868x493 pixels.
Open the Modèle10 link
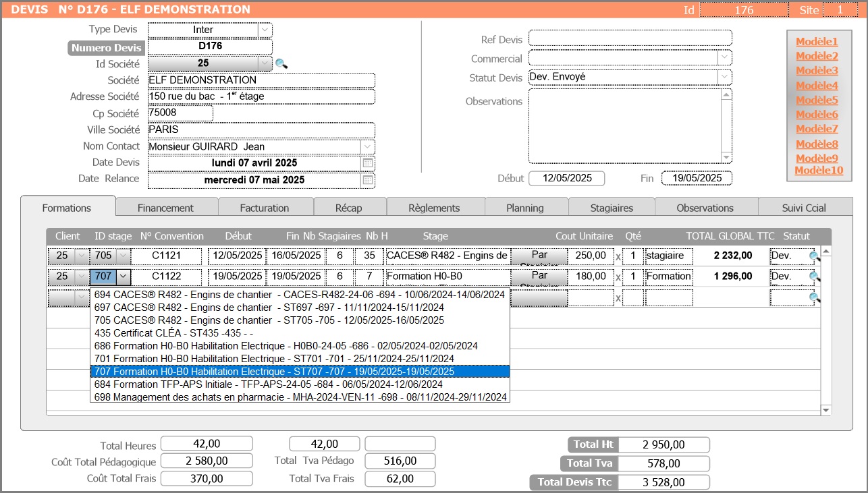(819, 171)
